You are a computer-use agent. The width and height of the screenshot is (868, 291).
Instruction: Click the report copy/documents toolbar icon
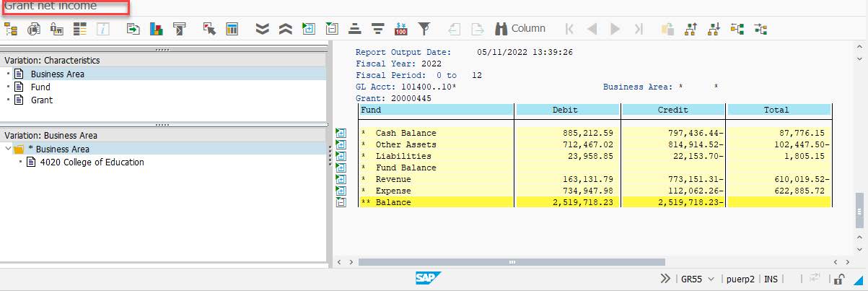pyautogui.click(x=34, y=29)
